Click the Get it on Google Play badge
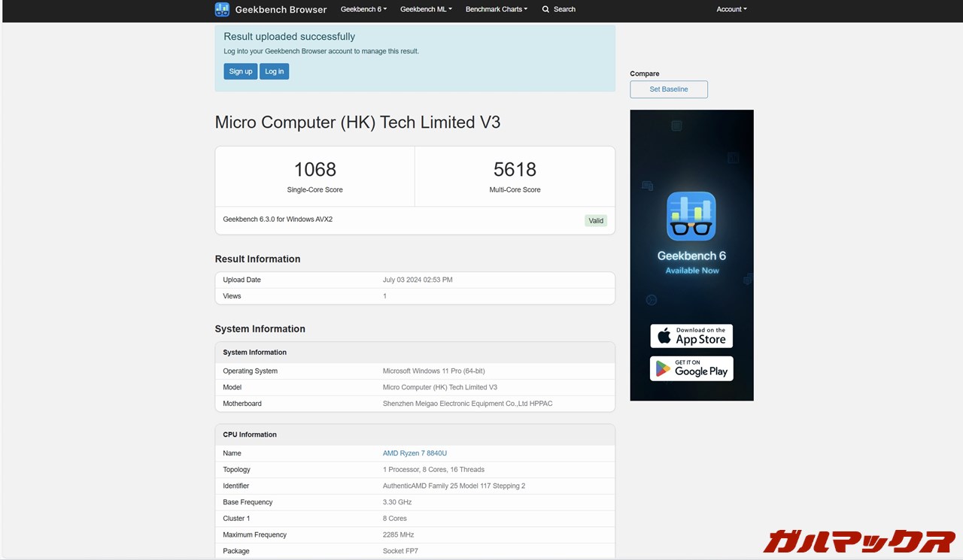Image resolution: width=963 pixels, height=560 pixels. tap(691, 368)
